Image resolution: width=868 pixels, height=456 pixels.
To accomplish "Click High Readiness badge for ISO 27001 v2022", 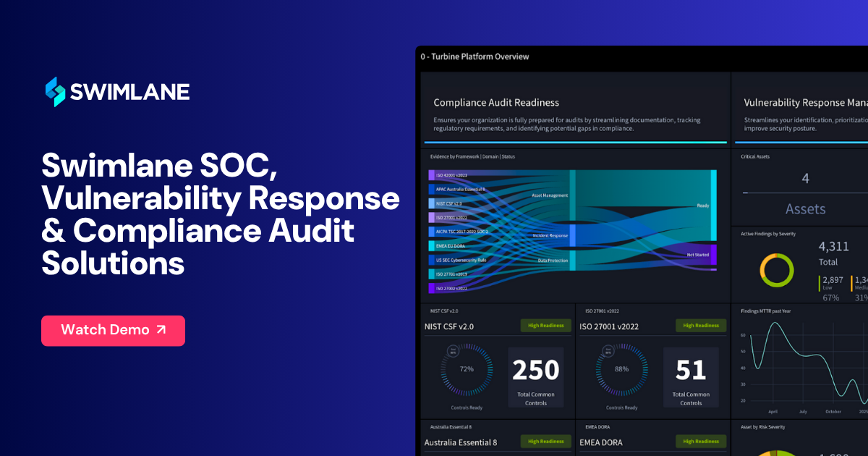I will pos(701,326).
